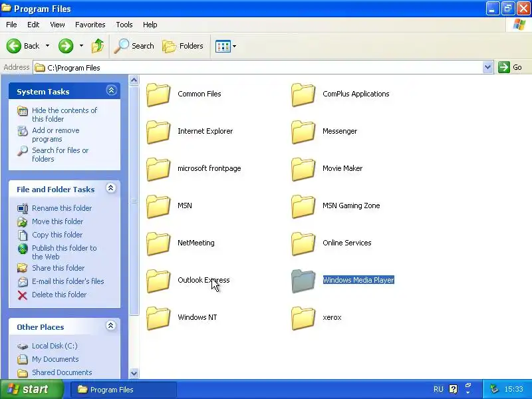Select the NetMeeting folder icon
The image size is (532, 399).
tap(158, 244)
